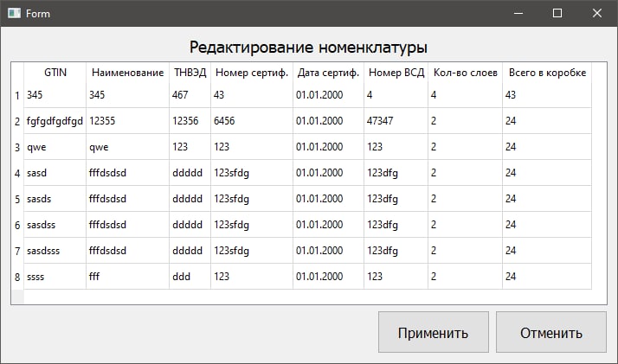618x364 pixels.
Task: Select GTIN cell 'ssss'
Action: pos(55,277)
